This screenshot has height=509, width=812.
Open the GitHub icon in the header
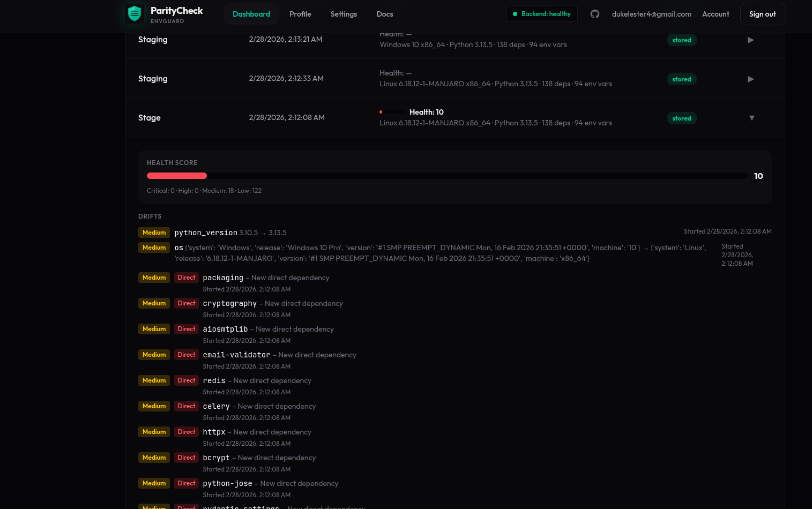point(595,14)
